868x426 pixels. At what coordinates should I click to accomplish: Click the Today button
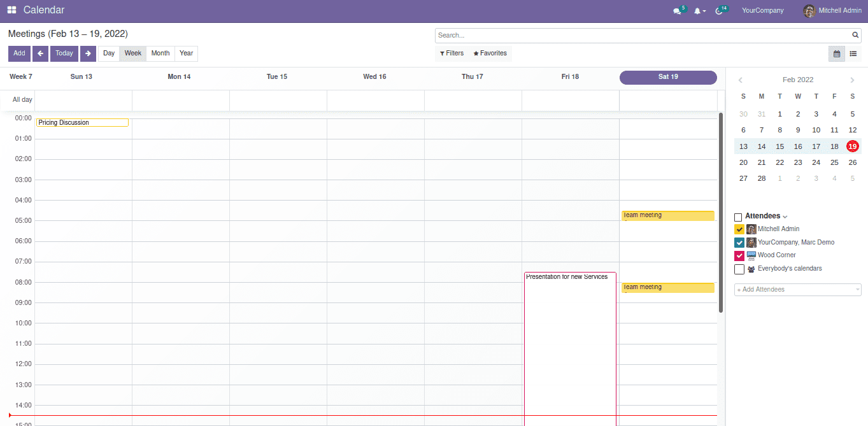[x=64, y=53]
